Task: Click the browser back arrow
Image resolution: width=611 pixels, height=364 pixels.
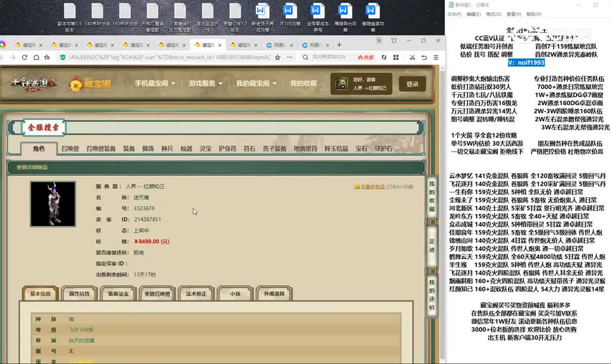Action: coord(2,58)
